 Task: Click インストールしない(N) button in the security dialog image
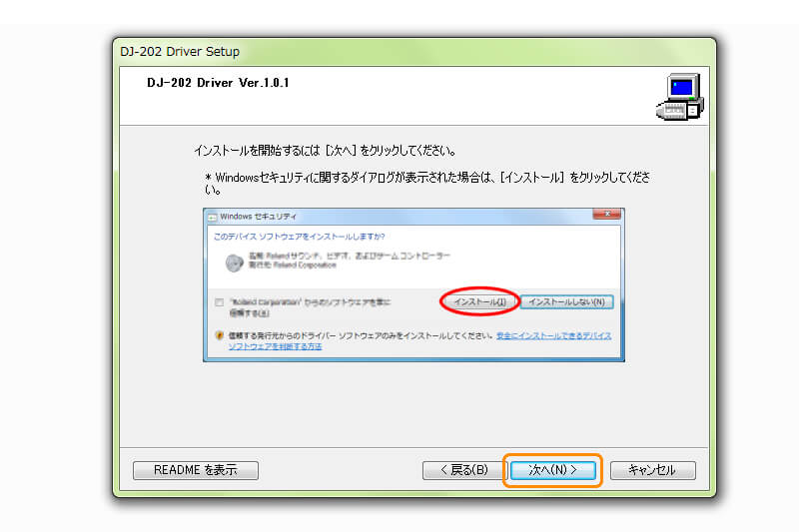pyautogui.click(x=566, y=301)
